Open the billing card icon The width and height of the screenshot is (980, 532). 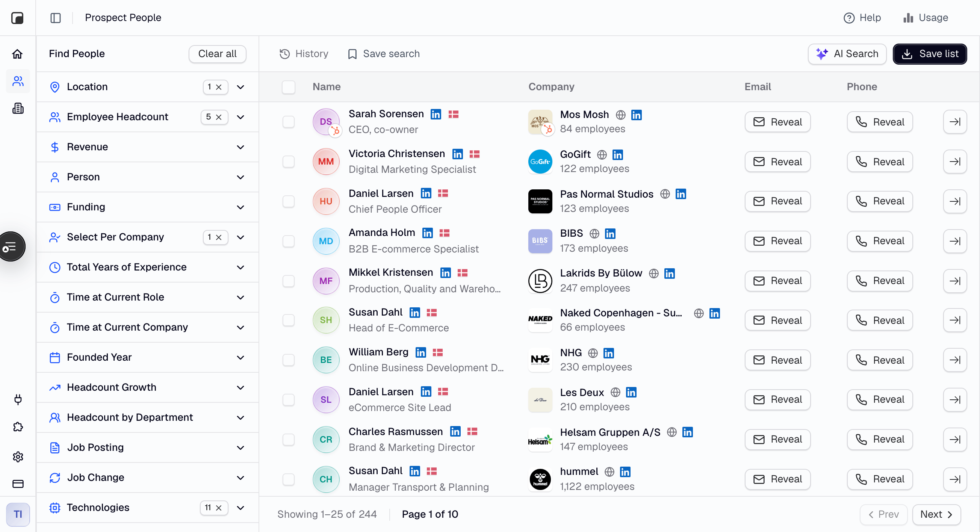pos(18,484)
